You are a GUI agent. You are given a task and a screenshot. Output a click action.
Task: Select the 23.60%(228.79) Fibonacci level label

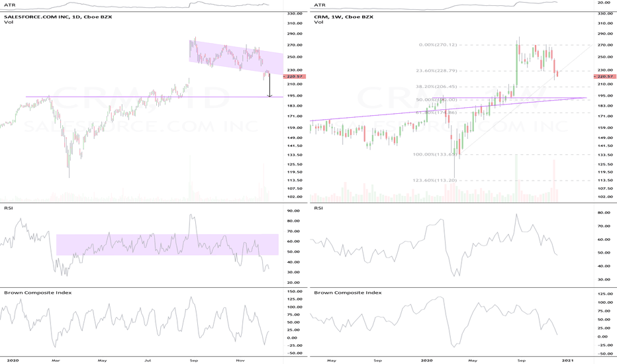[436, 71]
